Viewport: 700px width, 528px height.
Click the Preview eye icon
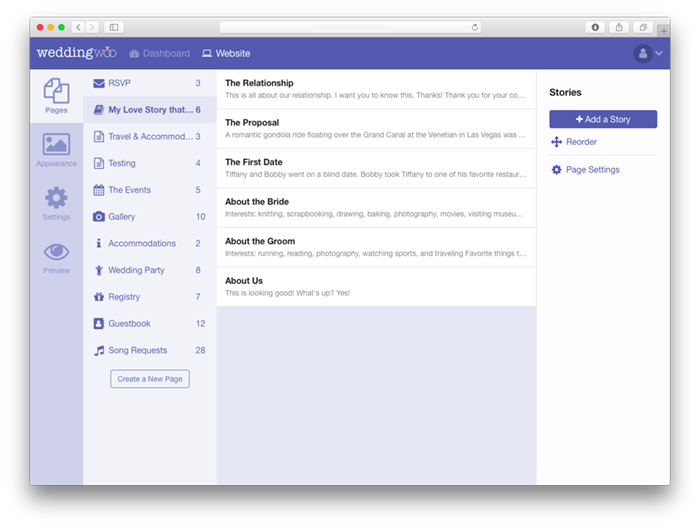[x=56, y=252]
